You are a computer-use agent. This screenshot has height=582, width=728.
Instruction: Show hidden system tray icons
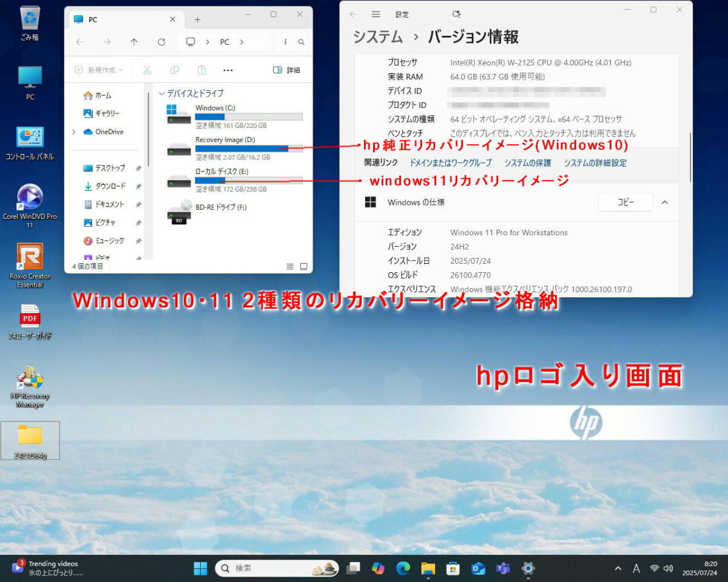618,568
